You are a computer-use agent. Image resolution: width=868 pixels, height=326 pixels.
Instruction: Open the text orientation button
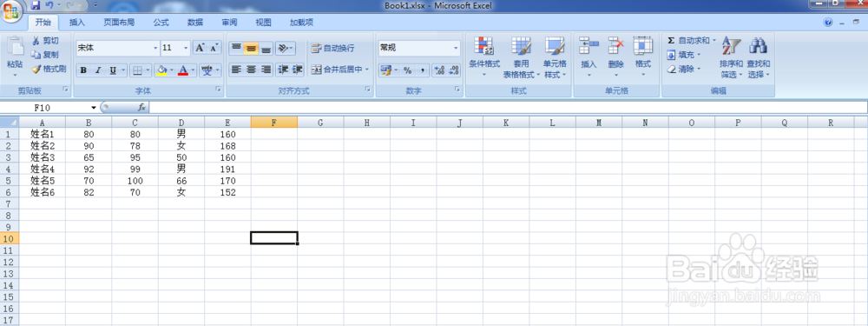tap(285, 48)
